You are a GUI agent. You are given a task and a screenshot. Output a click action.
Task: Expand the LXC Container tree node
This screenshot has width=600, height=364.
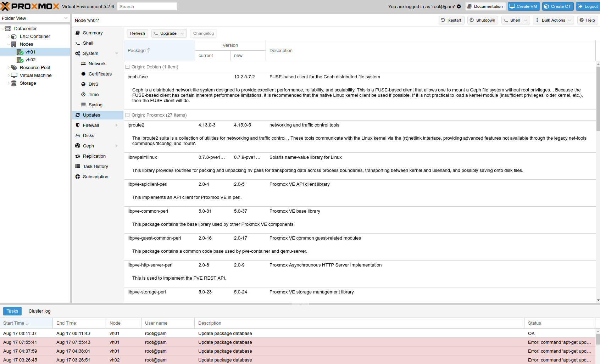click(x=9, y=36)
